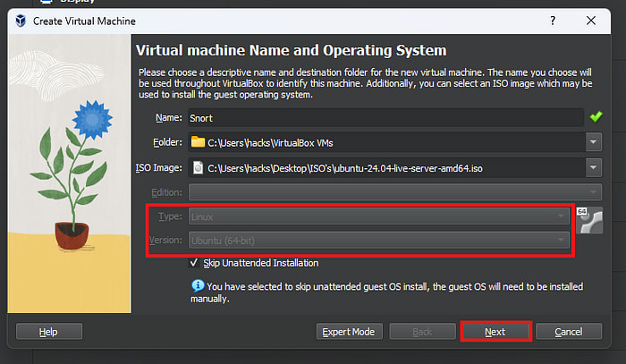
Task: Click the Skip Unattended Installation label text
Action: point(261,263)
